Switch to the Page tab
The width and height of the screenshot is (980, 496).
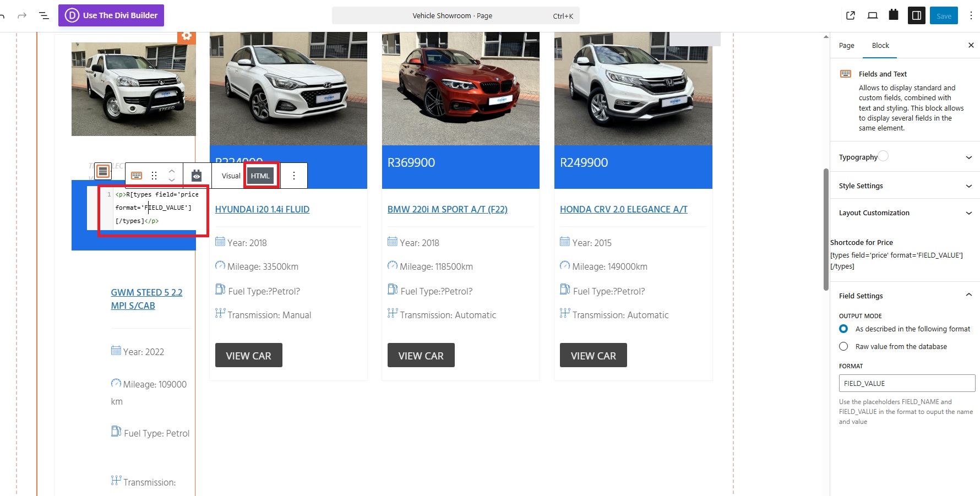pos(847,45)
